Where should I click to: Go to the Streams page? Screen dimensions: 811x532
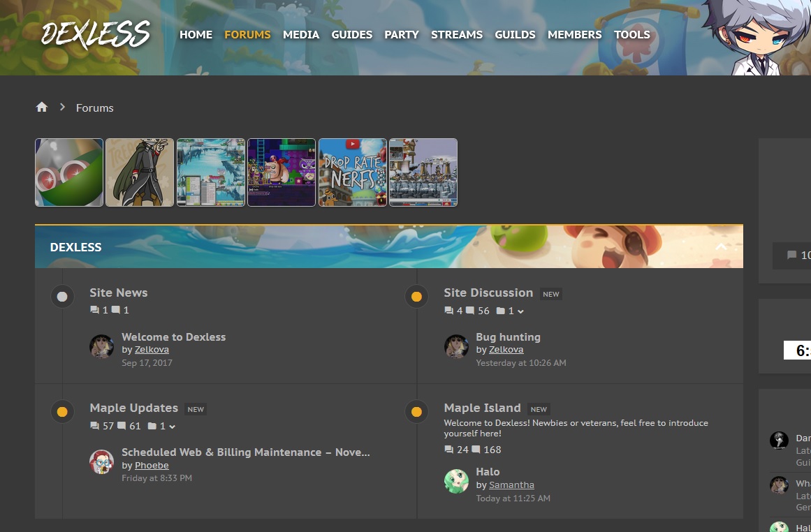(457, 35)
